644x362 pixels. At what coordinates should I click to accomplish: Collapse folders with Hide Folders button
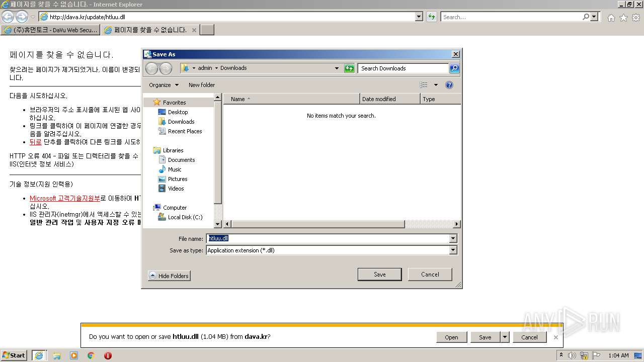pos(169,276)
